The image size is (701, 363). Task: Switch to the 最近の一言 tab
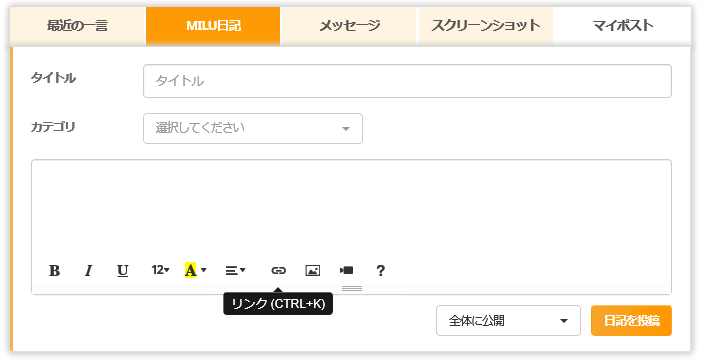click(x=77, y=25)
